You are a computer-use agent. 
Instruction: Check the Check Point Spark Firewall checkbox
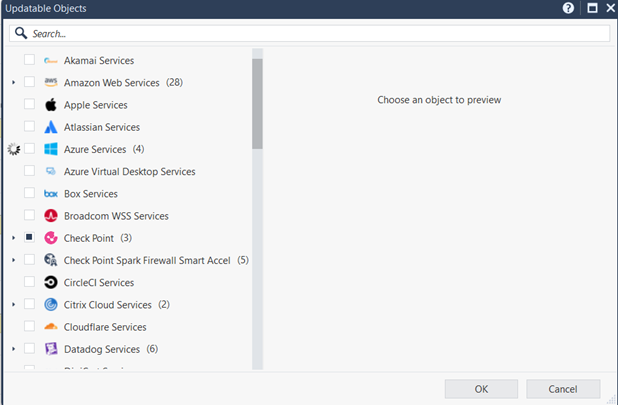click(x=30, y=259)
